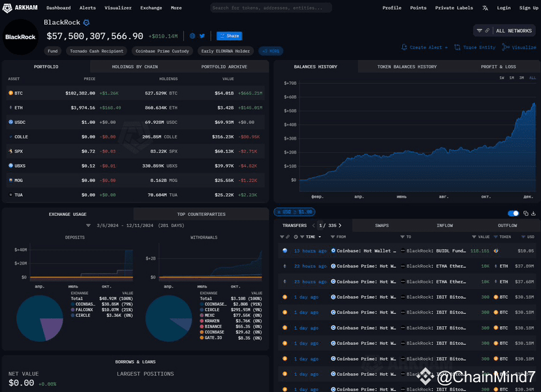
Task: Click the Arkham logo in header
Action: coord(20,8)
